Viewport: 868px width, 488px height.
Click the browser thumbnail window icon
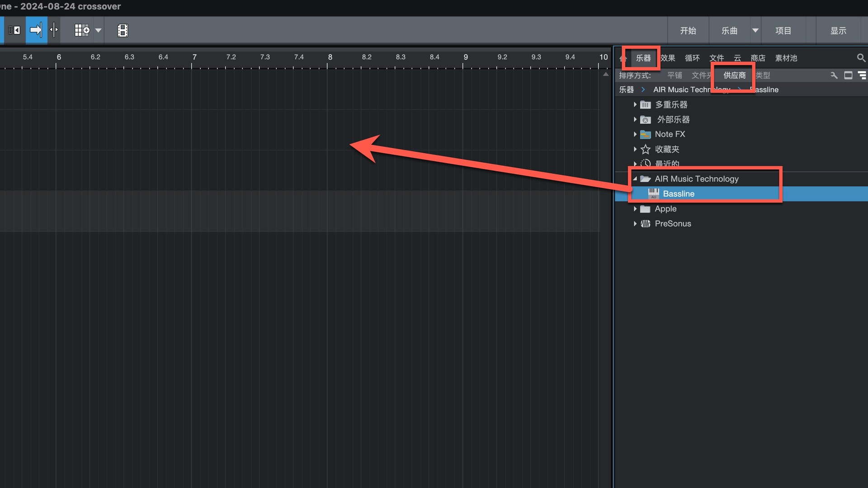pyautogui.click(x=848, y=75)
